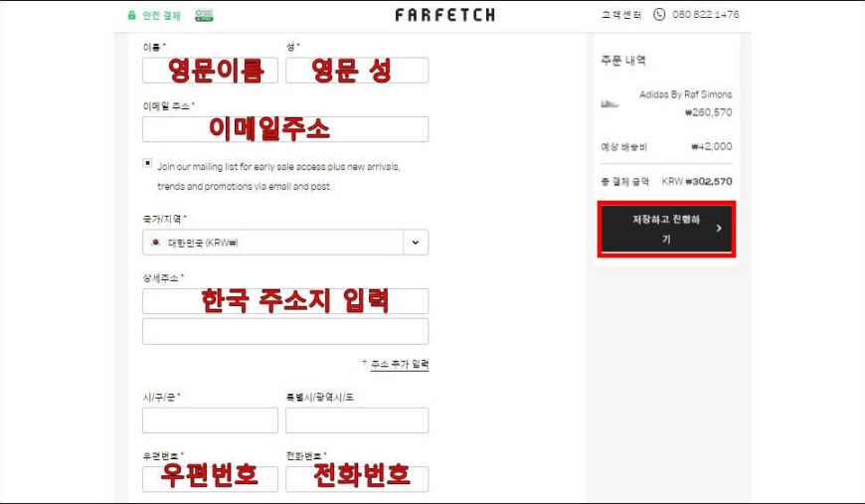The image size is (865, 504).
Task: Open the 고객센터 customer center link
Action: (x=621, y=15)
